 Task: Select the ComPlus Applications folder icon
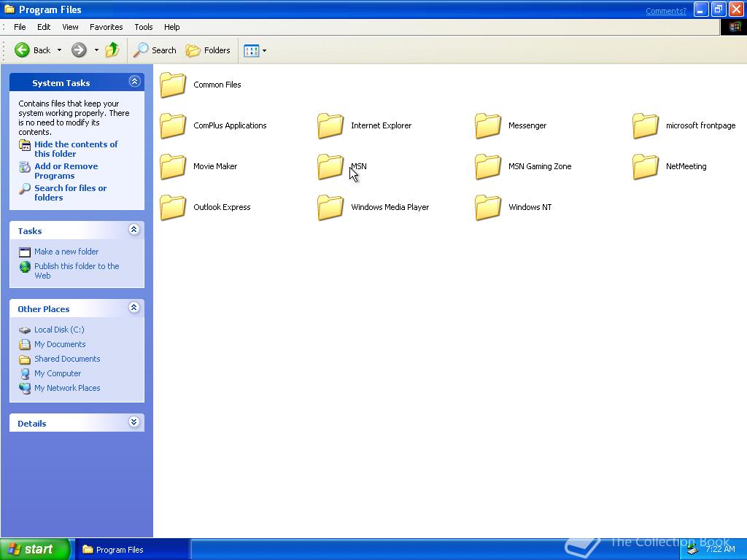[173, 125]
